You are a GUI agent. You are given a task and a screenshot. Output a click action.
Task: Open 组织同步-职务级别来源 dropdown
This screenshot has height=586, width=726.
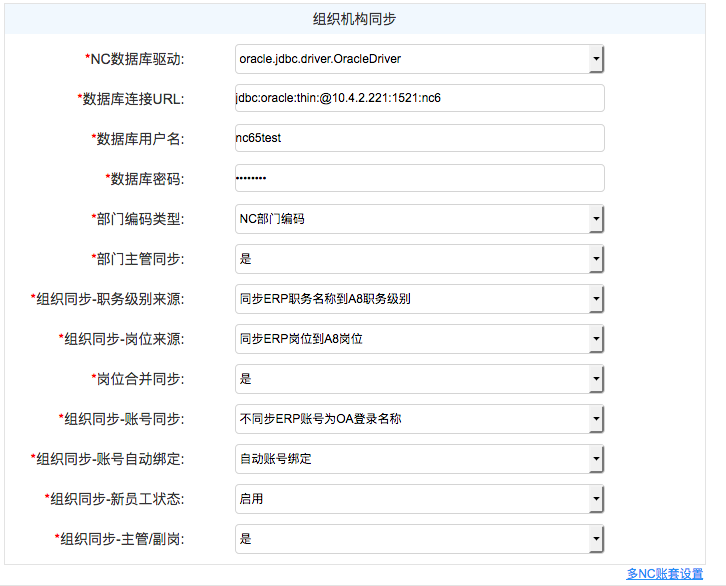click(419, 299)
